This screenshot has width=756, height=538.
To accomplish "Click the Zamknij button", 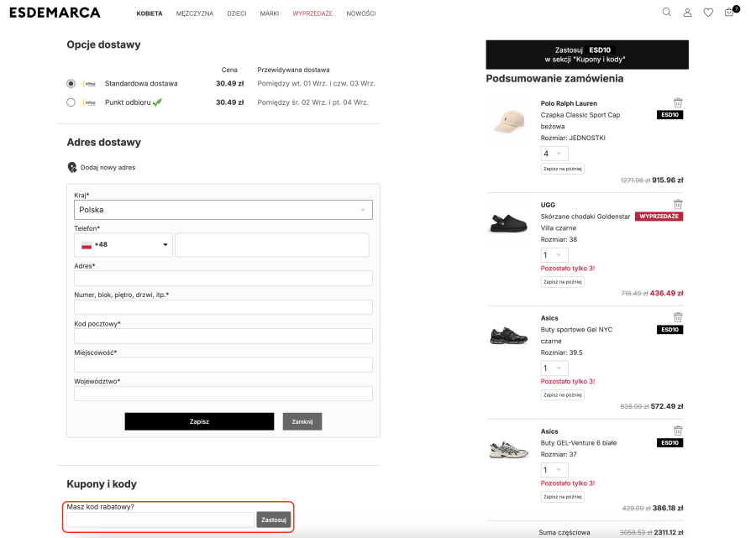I will (302, 421).
